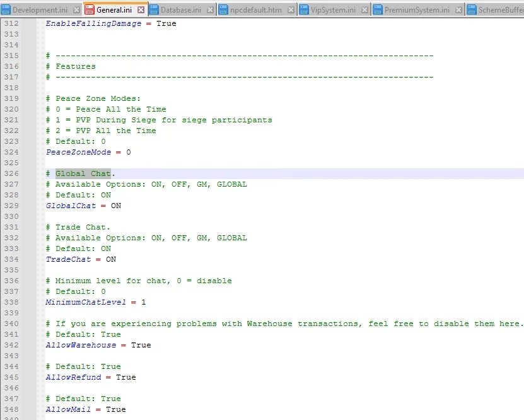Click the value 'ON' after GlobalChat
The image size is (524, 420).
pyautogui.click(x=116, y=206)
